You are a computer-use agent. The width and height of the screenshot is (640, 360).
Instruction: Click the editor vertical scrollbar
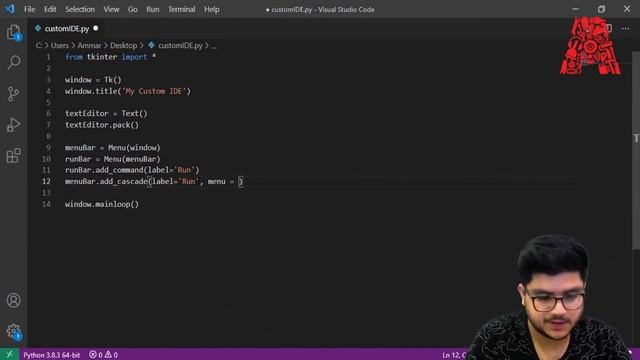636,151
